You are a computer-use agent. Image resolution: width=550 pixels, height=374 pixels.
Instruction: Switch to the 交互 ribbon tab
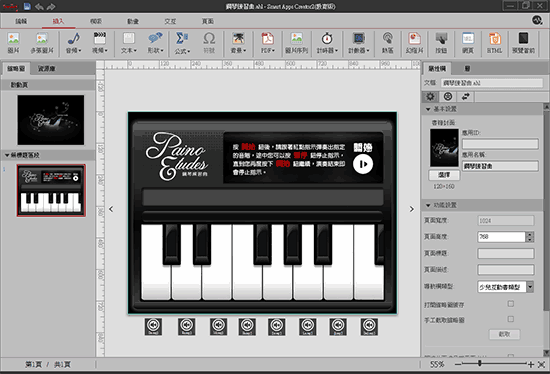pos(170,21)
